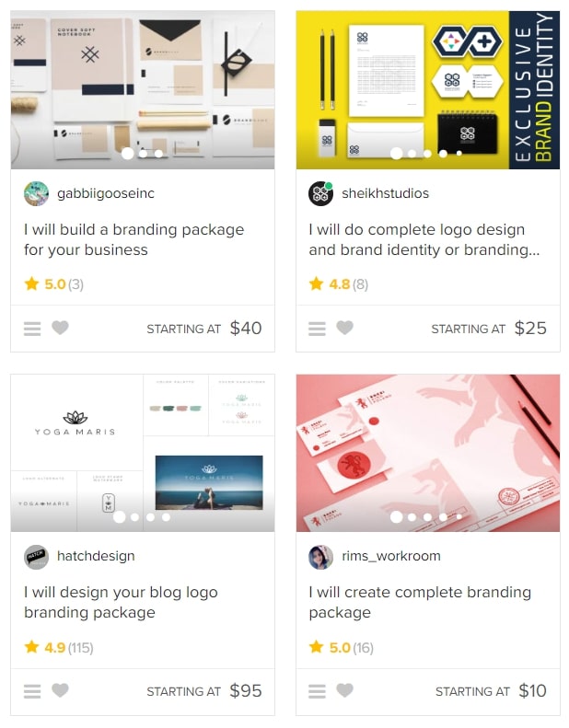This screenshot has height=728, width=569.
Task: Open "I will create complete branding package" link
Action: pos(420,602)
